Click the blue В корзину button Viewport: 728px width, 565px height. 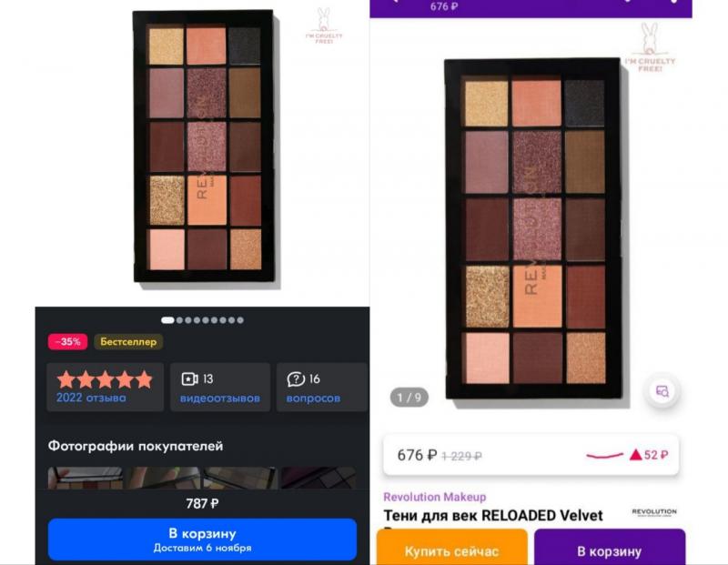(202, 540)
